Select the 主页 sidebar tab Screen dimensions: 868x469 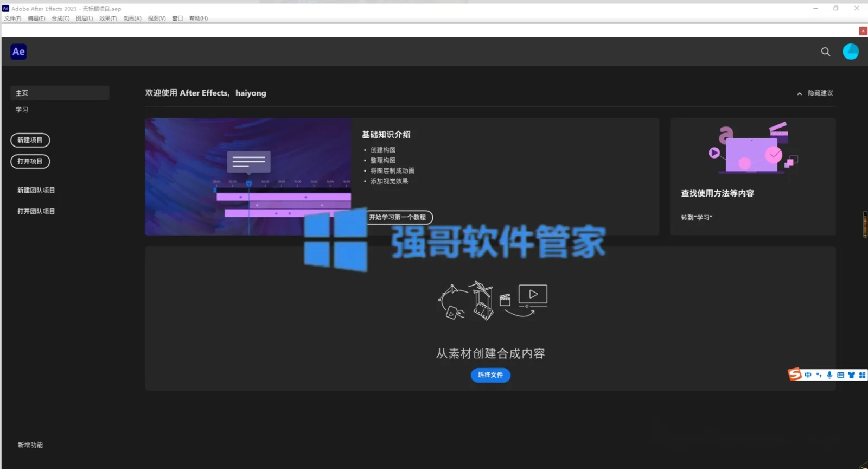60,93
